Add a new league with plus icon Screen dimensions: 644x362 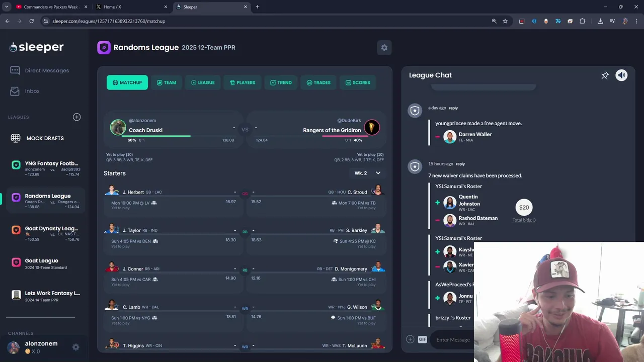[76, 117]
